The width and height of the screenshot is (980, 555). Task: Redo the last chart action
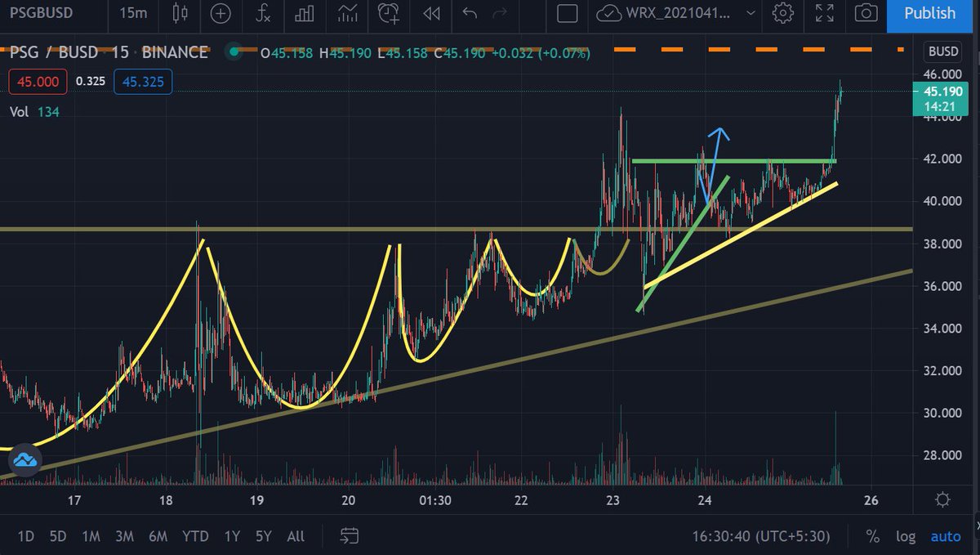tap(501, 13)
